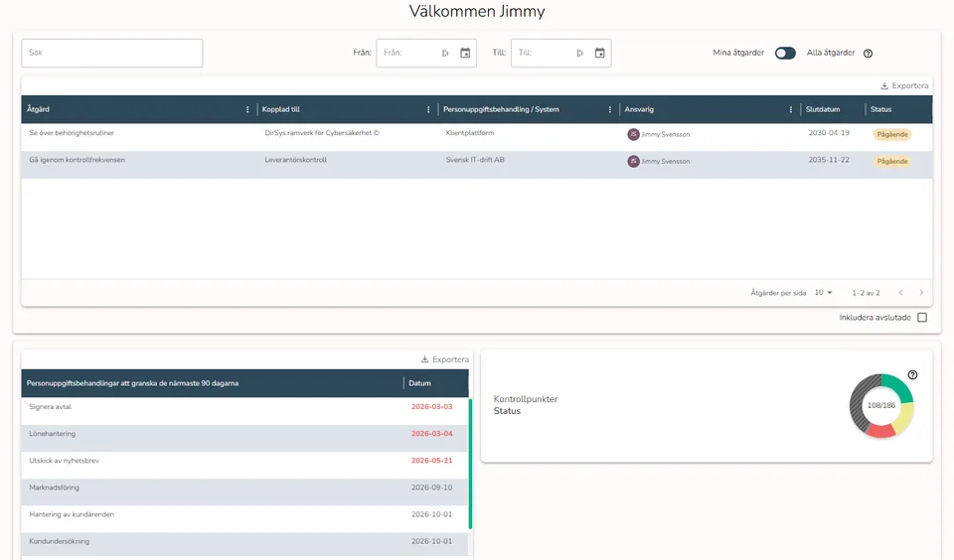
Task: Click the 108/186 value inside the donut
Action: coord(881,405)
